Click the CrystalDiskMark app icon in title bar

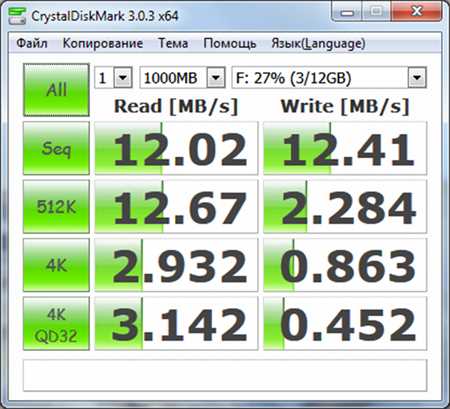click(x=17, y=15)
